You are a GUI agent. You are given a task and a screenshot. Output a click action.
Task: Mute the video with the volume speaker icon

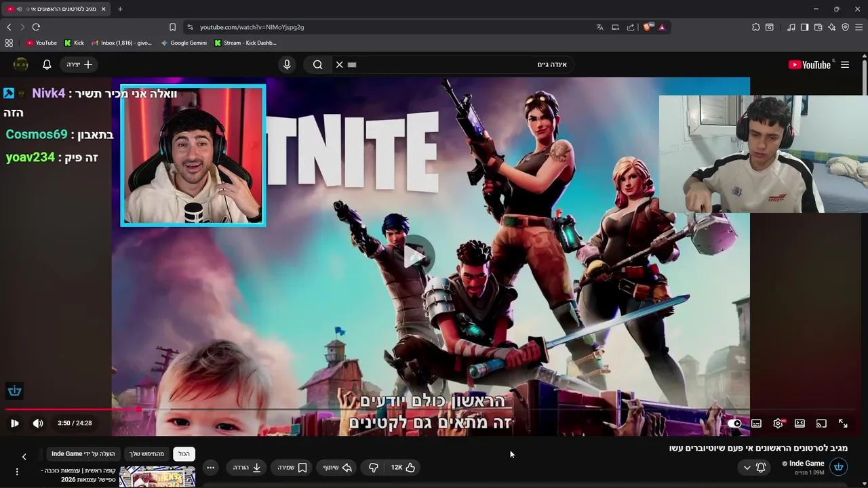[38, 423]
